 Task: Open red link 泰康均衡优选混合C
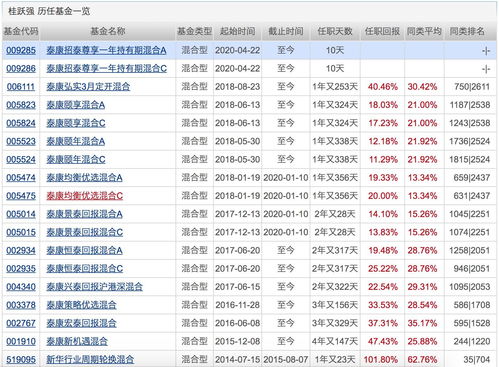pyautogui.click(x=85, y=196)
